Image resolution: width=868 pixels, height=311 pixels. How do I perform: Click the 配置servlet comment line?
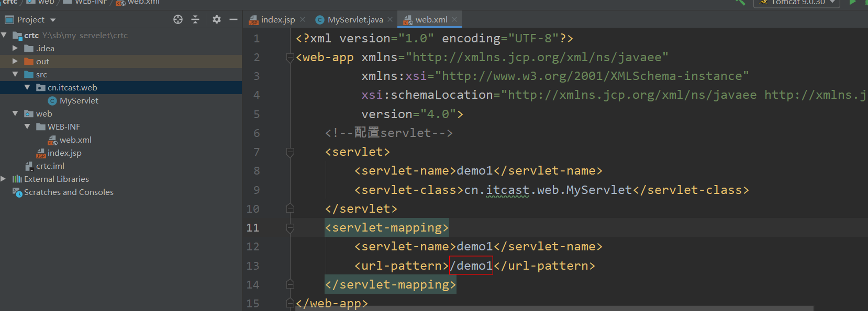pyautogui.click(x=388, y=133)
